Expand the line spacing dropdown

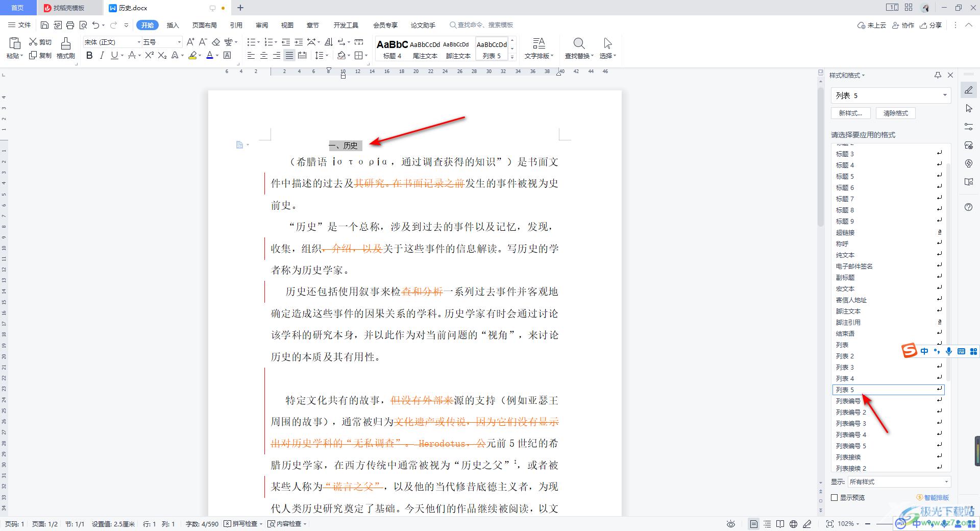327,55
